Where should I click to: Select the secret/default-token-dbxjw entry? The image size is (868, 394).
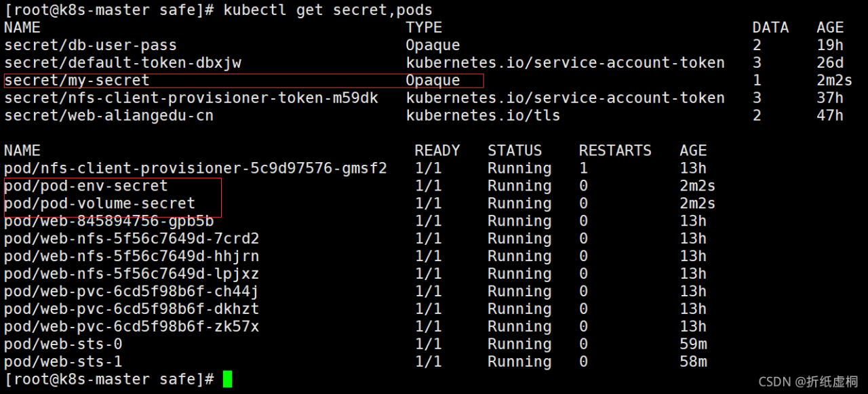click(123, 63)
